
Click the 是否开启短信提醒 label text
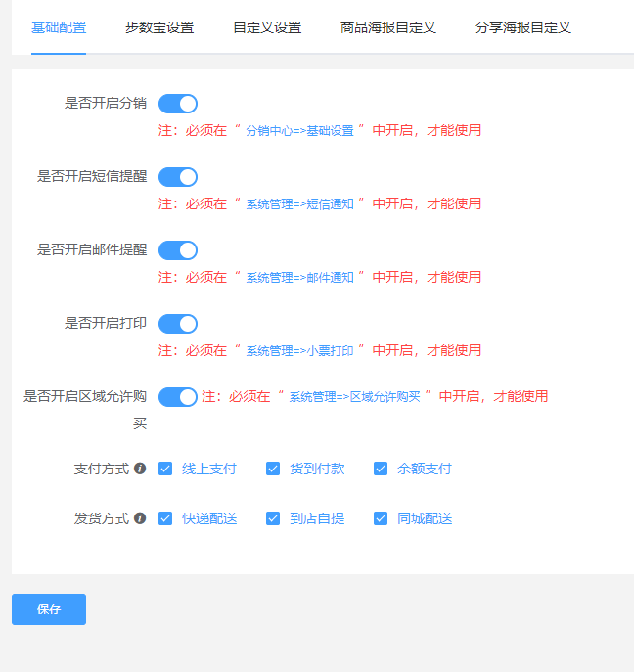pyautogui.click(x=92, y=177)
